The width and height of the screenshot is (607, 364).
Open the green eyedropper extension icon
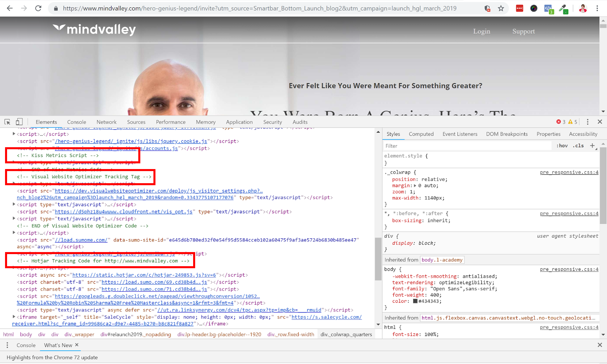click(564, 9)
